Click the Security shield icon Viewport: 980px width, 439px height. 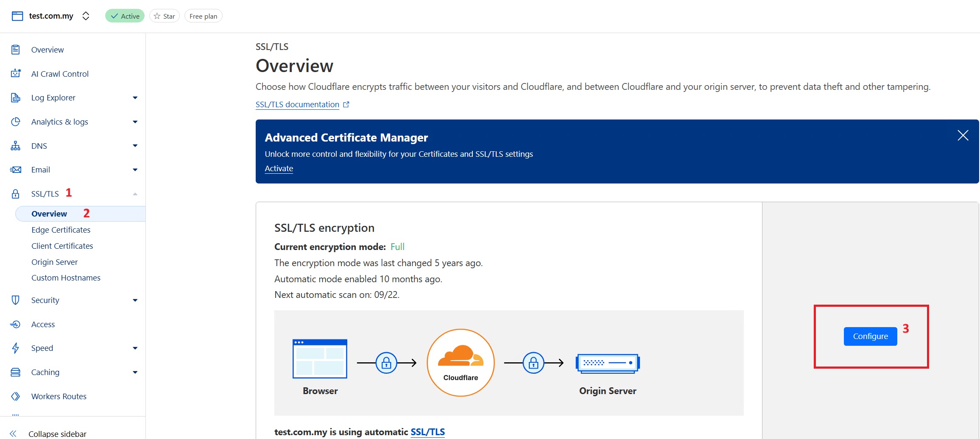[16, 300]
